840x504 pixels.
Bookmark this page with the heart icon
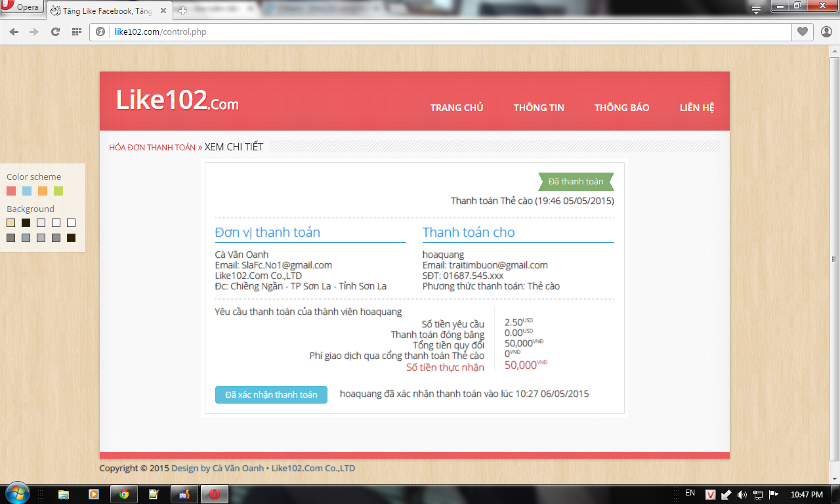click(x=803, y=31)
